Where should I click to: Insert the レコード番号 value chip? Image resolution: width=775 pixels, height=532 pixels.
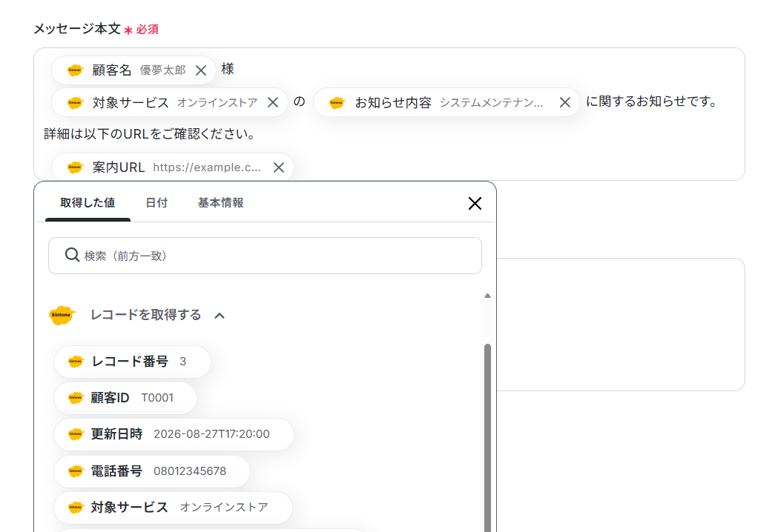tap(132, 362)
